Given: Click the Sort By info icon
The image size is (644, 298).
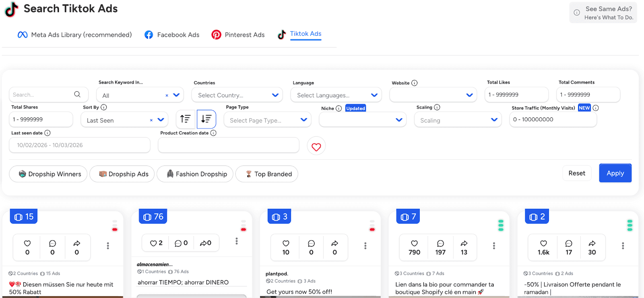Looking at the screenshot, I should click(x=104, y=107).
